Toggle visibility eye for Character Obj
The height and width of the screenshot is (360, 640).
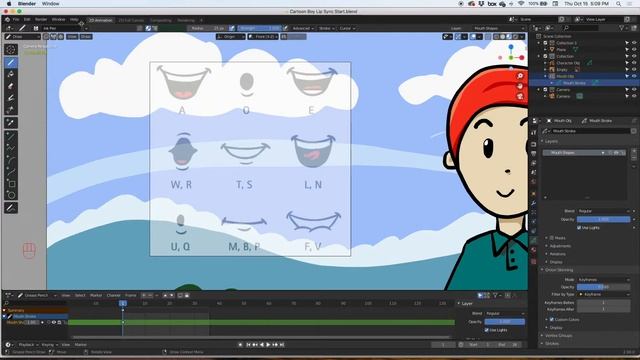pyautogui.click(x=634, y=63)
